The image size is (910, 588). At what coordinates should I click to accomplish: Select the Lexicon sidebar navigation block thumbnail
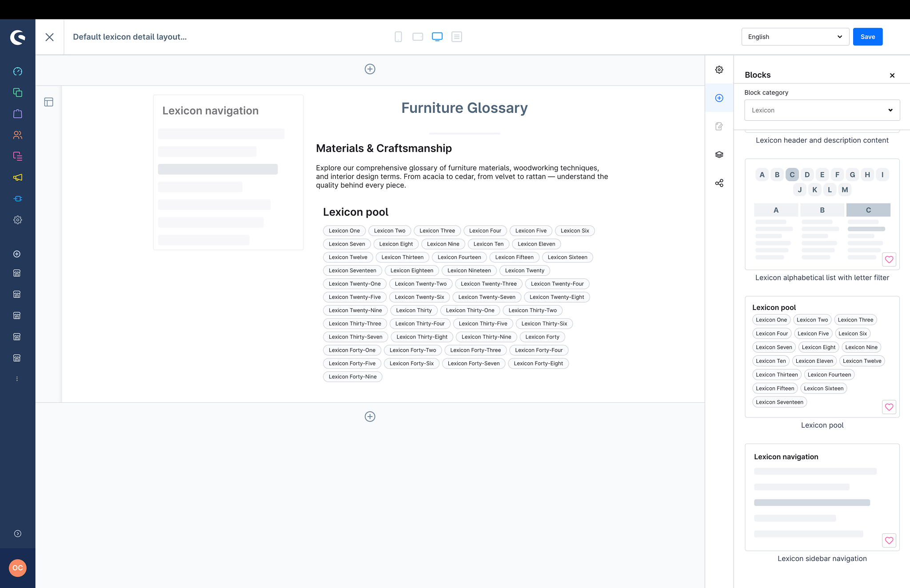point(822,497)
